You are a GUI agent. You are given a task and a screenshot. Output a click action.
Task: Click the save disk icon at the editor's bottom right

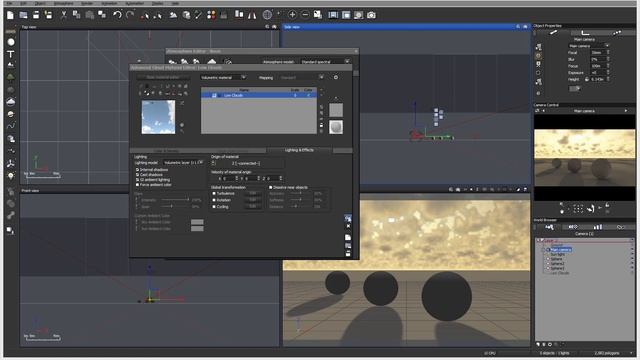coord(348,253)
